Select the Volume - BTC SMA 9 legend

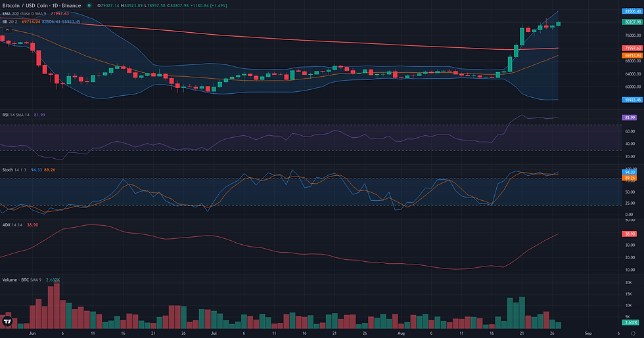(22, 280)
